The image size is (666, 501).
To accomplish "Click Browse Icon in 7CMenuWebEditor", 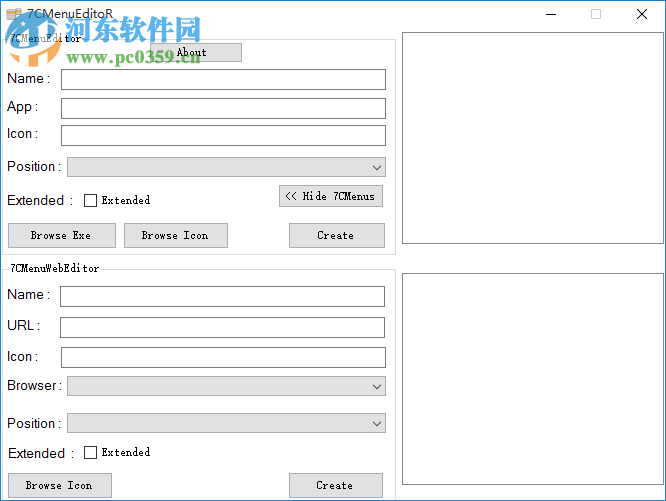I will coord(60,485).
